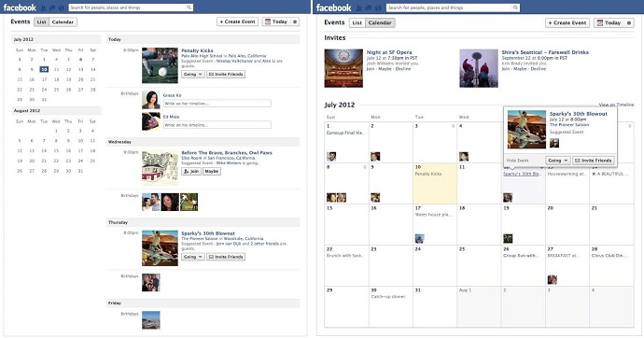This screenshot has height=338, width=644.
Task: Join Before The Brave event
Action: (191, 171)
